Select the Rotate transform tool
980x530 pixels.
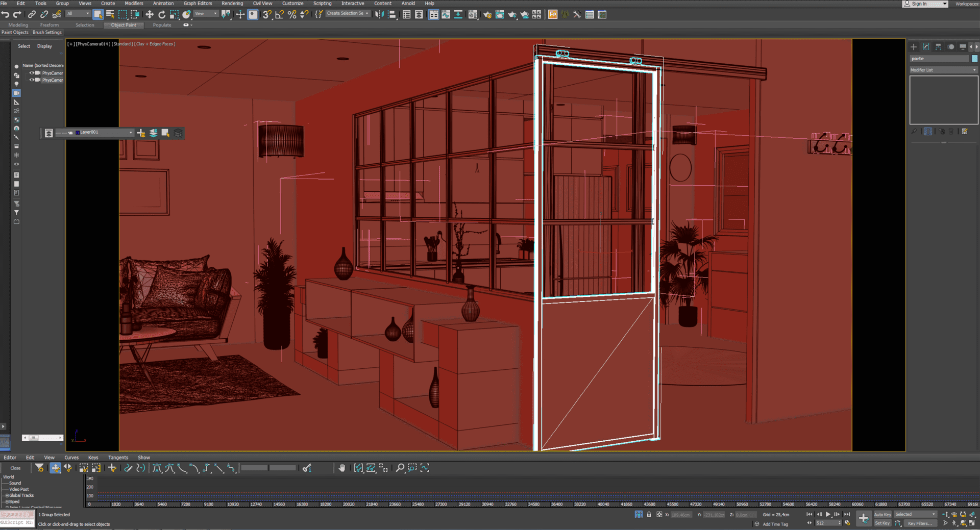click(162, 15)
